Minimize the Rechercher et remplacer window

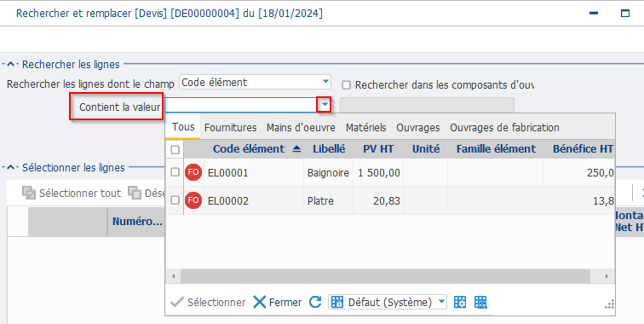593,14
